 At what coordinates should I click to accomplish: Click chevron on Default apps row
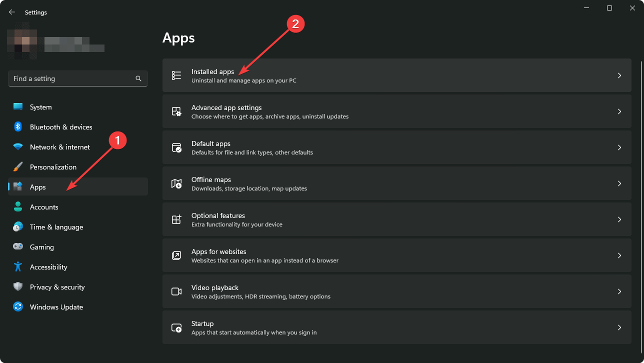619,147
